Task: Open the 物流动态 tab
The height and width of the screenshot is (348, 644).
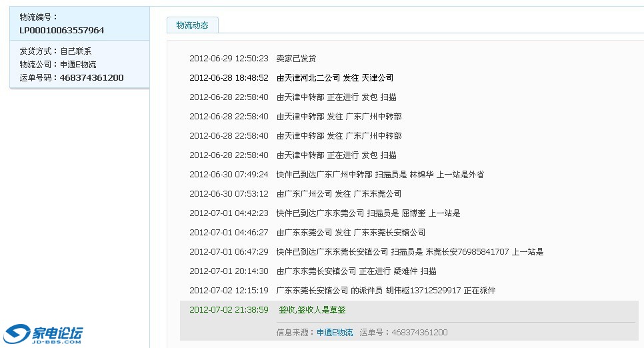Action: [192, 25]
